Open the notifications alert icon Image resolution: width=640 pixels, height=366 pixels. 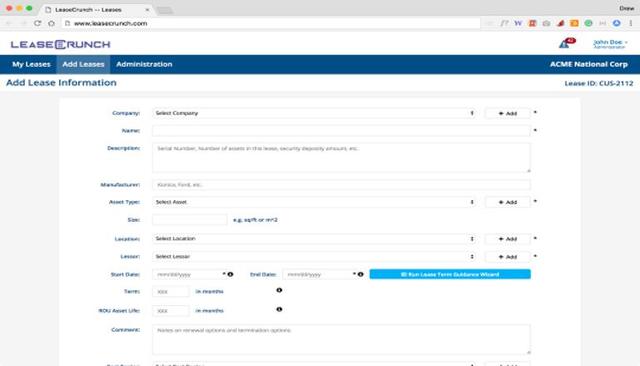pyautogui.click(x=567, y=43)
